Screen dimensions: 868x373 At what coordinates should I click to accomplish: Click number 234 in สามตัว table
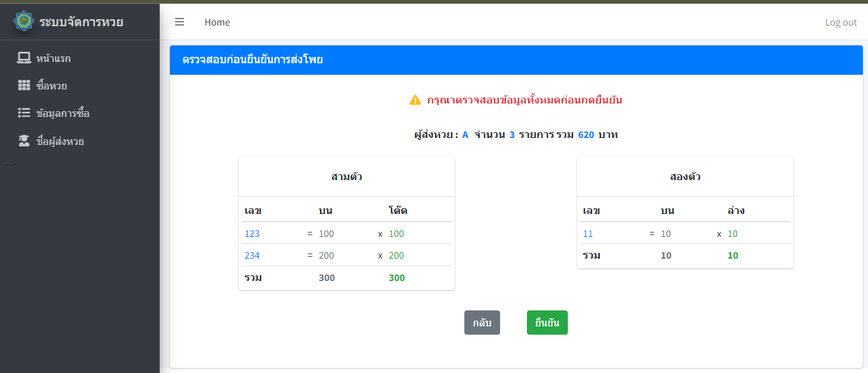252,255
